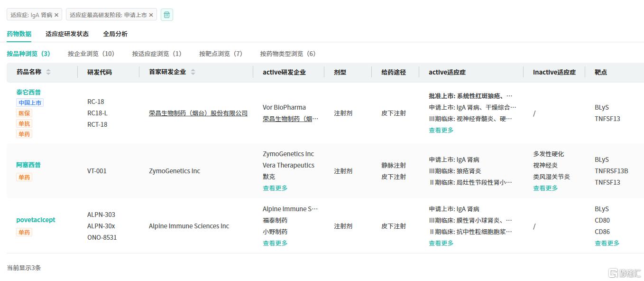Viewport: 644px width, 281px height.
Task: Select 按药物类型浏览 (6) view
Action: [x=288, y=54]
